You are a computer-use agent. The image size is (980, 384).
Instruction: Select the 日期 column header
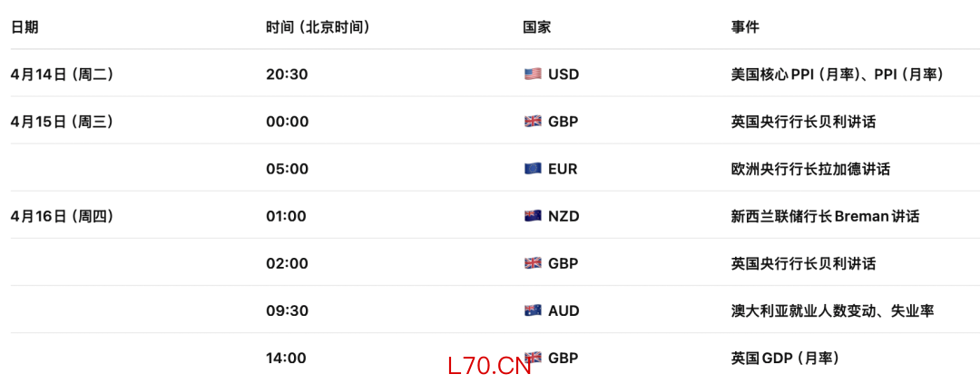point(24,27)
